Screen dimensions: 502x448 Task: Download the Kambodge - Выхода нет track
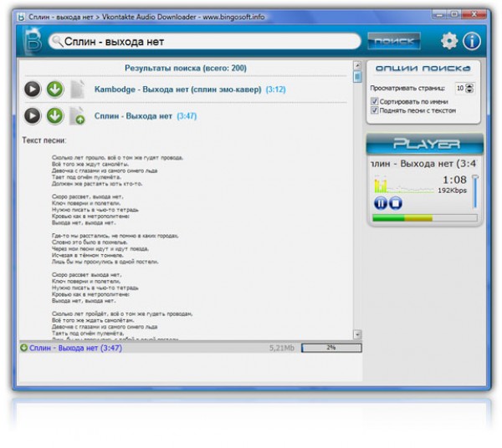coord(55,89)
